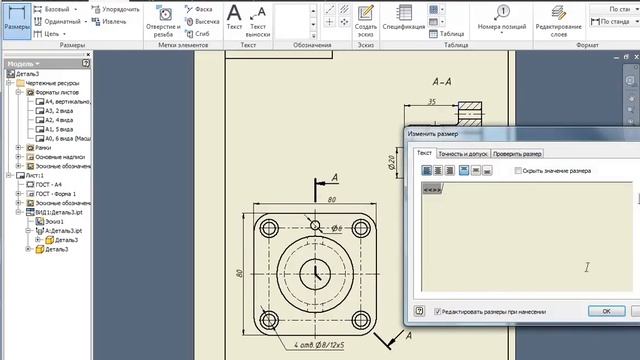Open the Ординатный dropdown arrow
This screenshot has height=360, width=640.
(x=86, y=21)
